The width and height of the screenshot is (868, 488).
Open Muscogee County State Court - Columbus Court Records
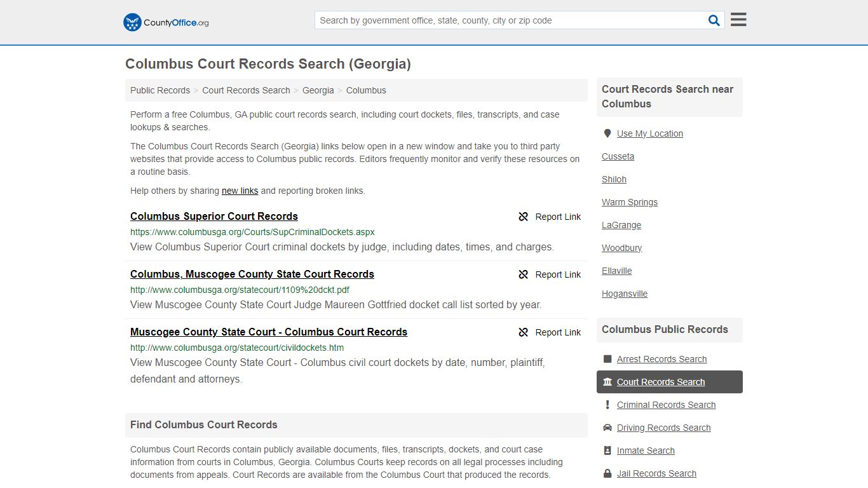click(x=269, y=332)
